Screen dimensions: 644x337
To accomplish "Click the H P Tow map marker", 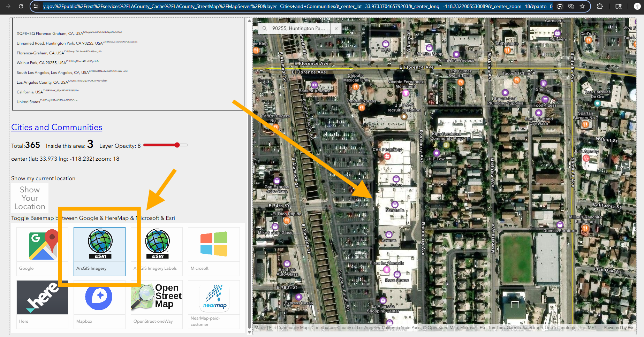I will point(436,153).
